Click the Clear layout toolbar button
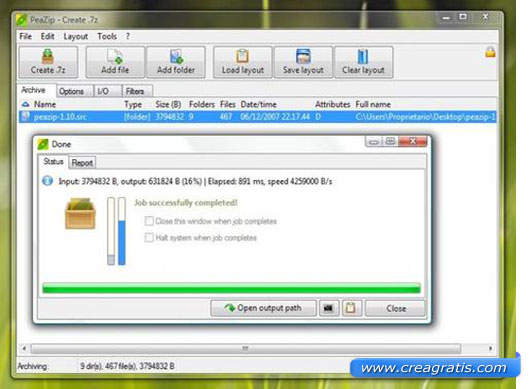Image resolution: width=530 pixels, height=389 pixels. [363, 62]
